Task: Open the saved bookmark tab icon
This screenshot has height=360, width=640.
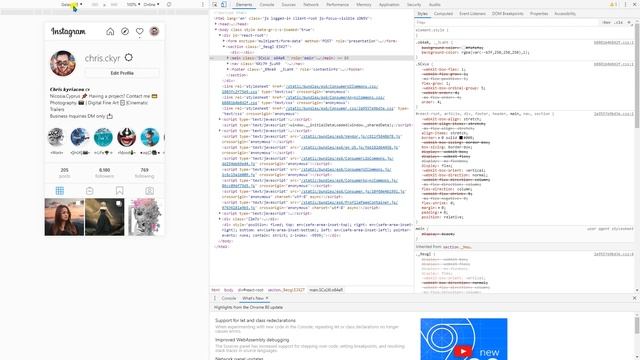Action: (120, 191)
